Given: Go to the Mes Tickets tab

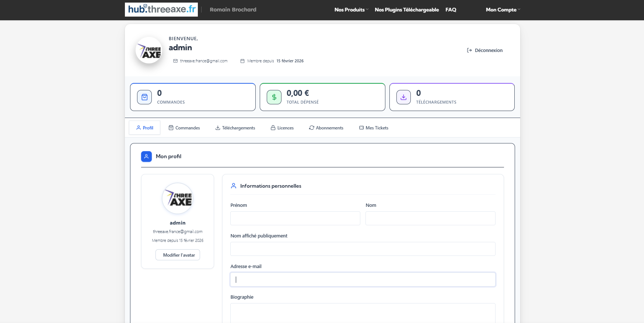Looking at the screenshot, I should (374, 128).
